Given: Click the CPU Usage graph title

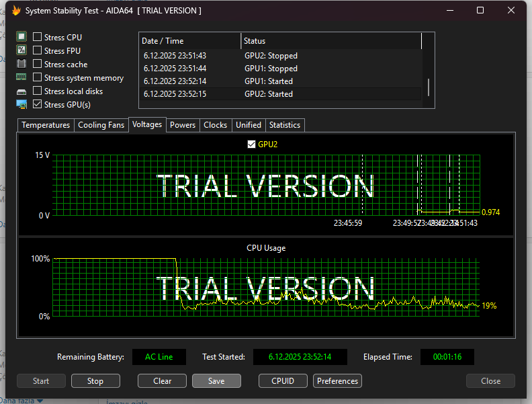Looking at the screenshot, I should pos(266,248).
